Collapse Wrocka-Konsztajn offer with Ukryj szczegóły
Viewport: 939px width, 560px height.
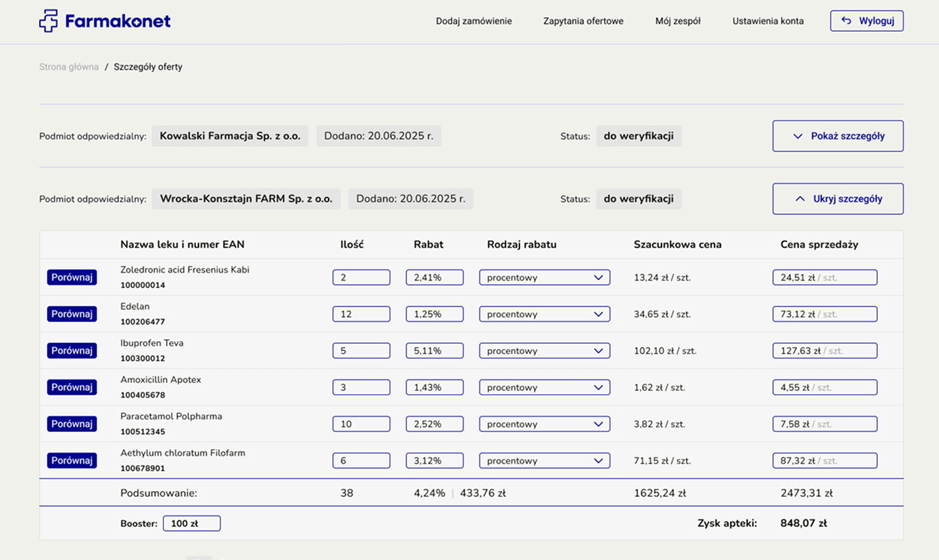(837, 199)
